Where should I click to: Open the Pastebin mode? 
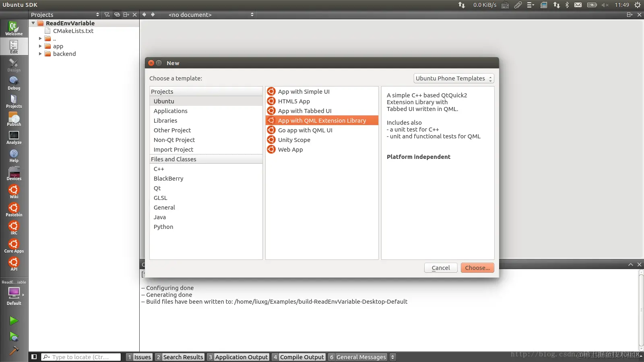pos(14,210)
